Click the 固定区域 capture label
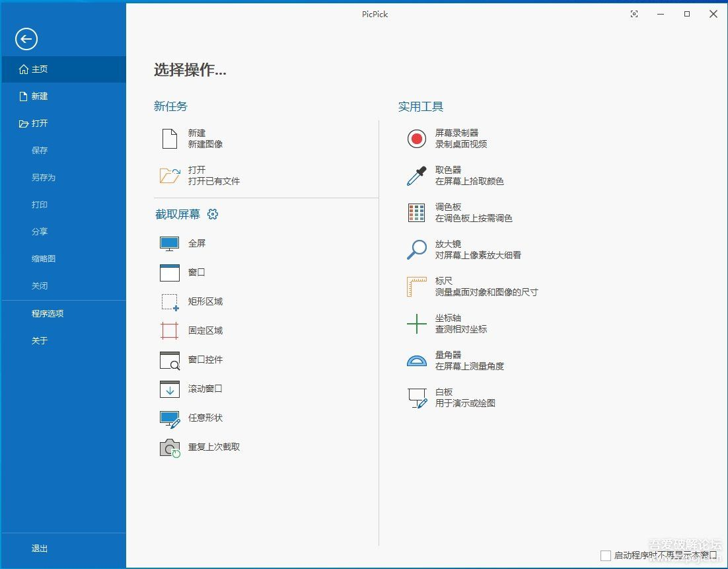Image resolution: width=728 pixels, height=569 pixels. pyautogui.click(x=205, y=330)
